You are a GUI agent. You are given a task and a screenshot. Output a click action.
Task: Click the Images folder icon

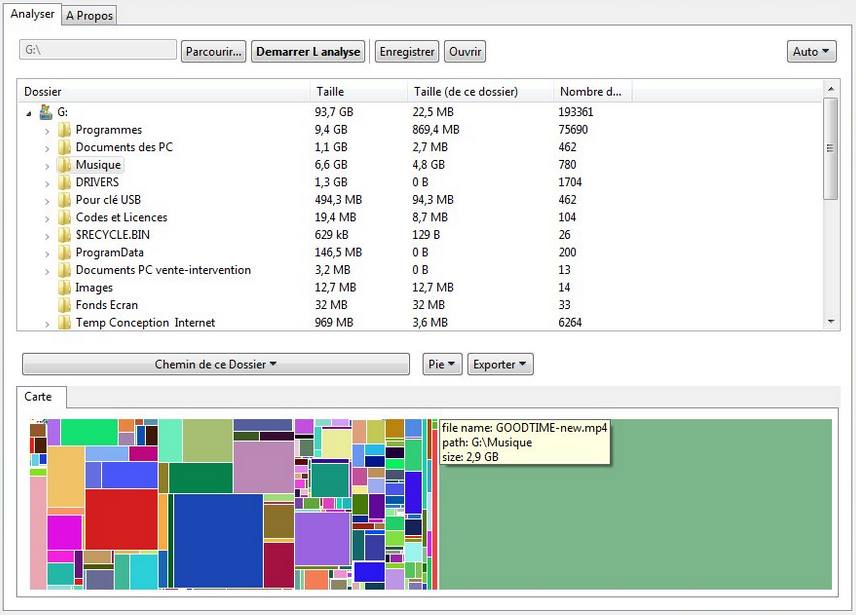(x=64, y=288)
